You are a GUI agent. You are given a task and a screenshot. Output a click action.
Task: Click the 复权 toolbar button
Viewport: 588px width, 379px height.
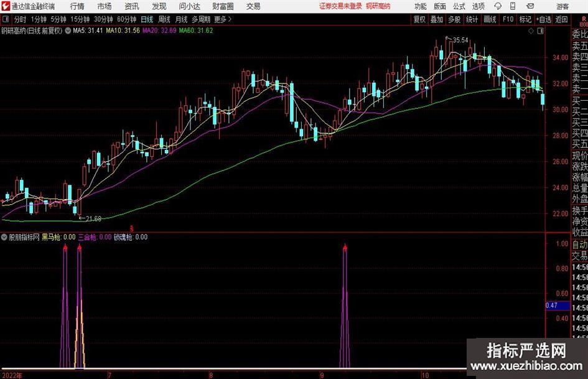coord(419,19)
